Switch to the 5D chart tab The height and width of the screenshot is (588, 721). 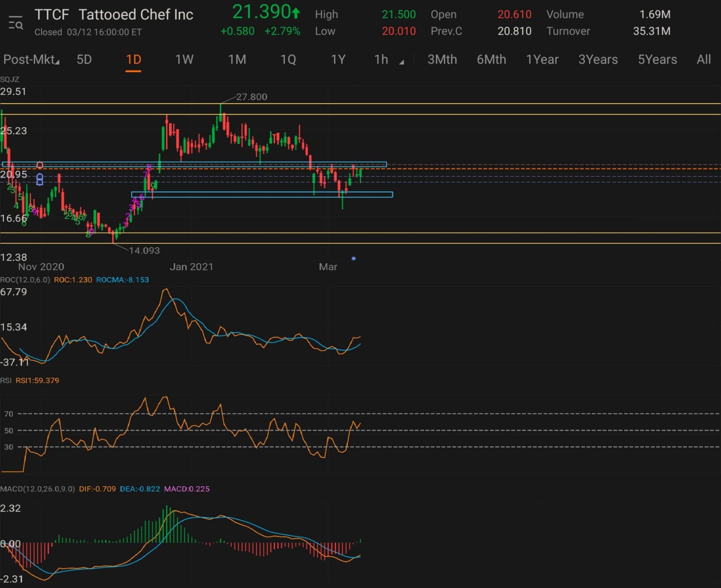click(x=84, y=59)
